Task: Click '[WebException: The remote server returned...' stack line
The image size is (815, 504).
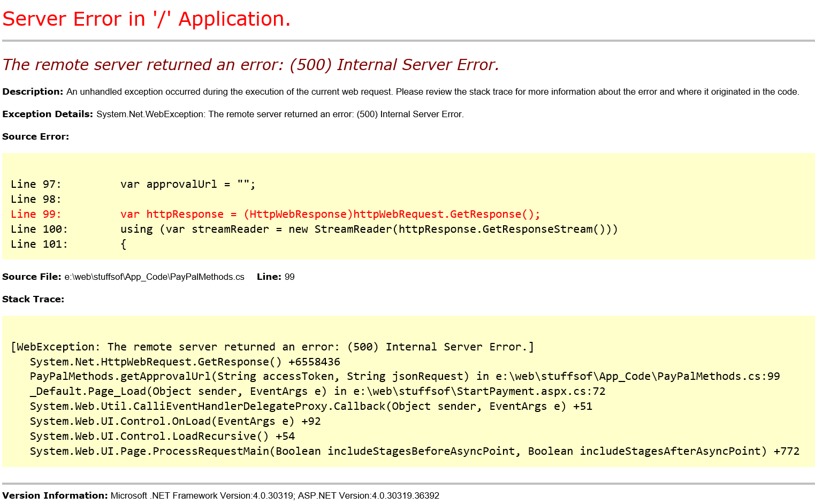Action: [x=272, y=347]
